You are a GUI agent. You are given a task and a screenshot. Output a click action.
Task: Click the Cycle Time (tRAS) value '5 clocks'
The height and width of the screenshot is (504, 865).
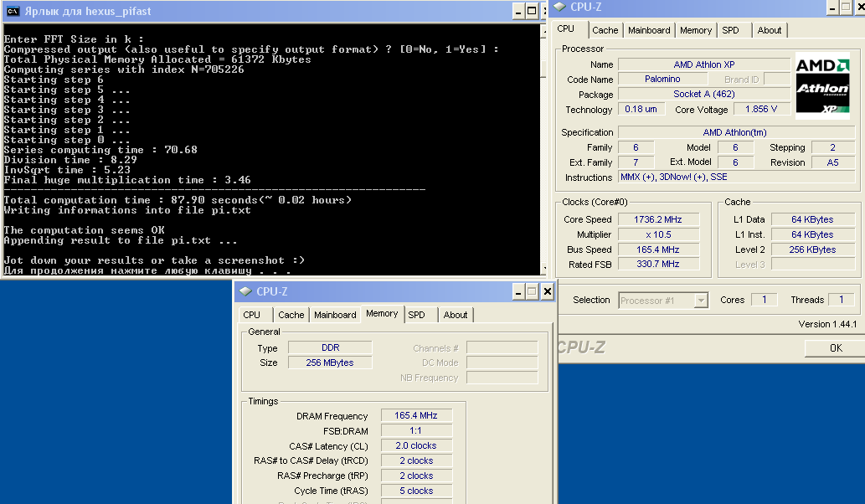tap(416, 491)
